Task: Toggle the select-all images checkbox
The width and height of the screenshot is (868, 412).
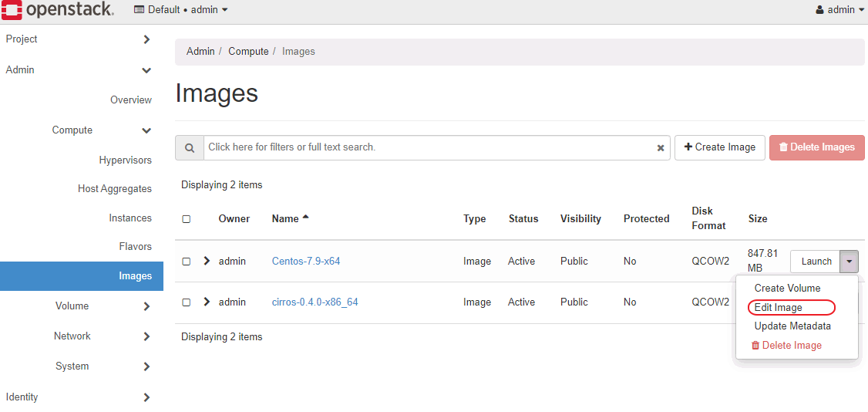Action: 186,219
